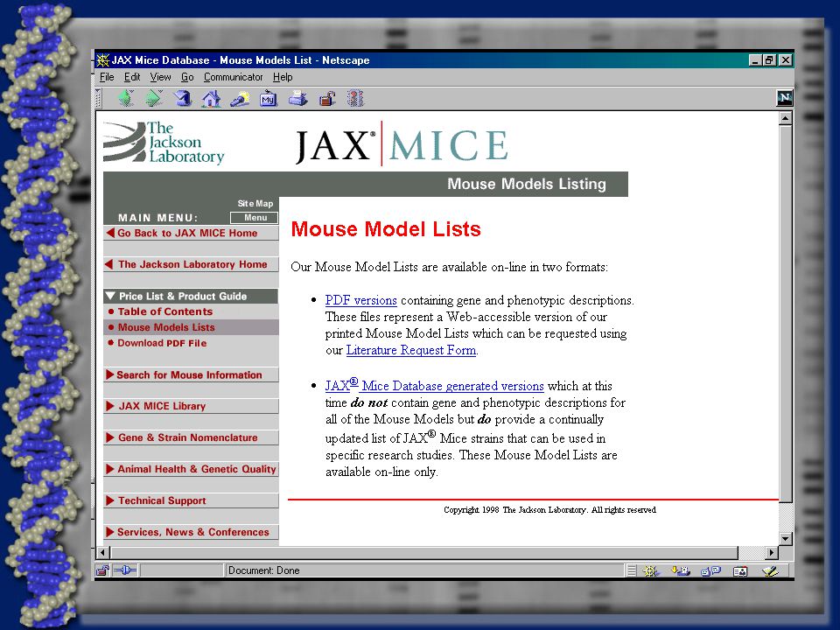Open the Communicator menu
The image size is (840, 630).
coord(233,77)
